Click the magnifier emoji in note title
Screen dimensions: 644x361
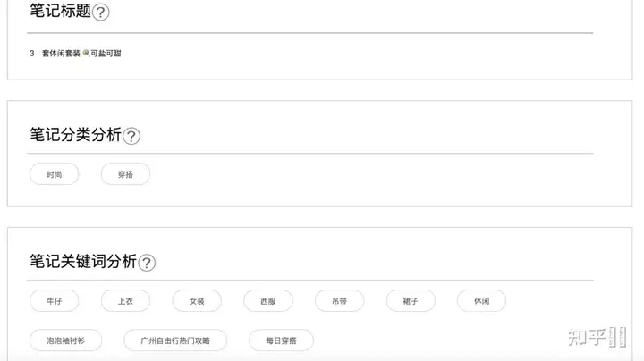coord(86,53)
